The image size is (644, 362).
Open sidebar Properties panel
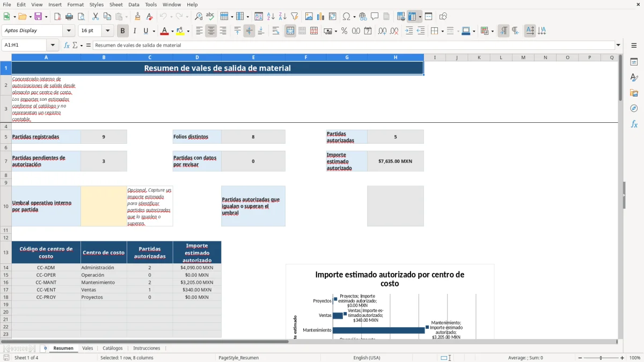click(634, 62)
